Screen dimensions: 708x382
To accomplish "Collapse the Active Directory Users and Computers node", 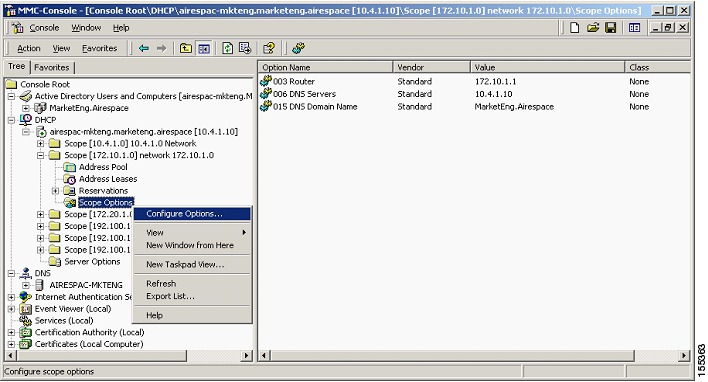I will [11, 96].
